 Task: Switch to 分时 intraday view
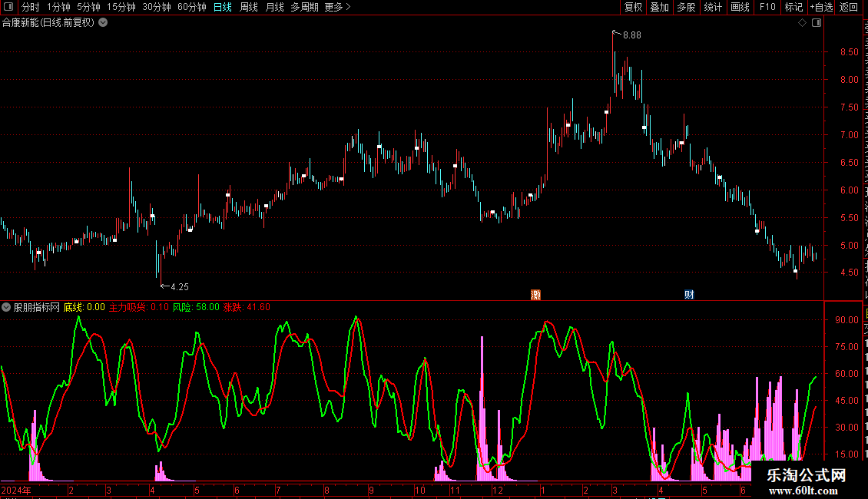point(31,7)
